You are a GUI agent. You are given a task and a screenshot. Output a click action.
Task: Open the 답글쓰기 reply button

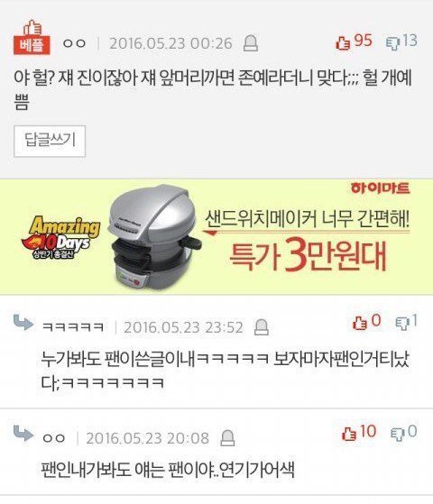[x=50, y=142]
